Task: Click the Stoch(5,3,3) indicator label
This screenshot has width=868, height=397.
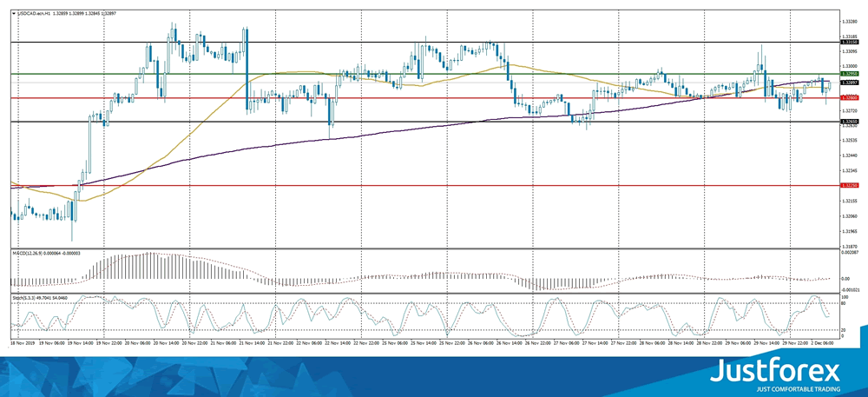Action: pyautogui.click(x=25, y=297)
